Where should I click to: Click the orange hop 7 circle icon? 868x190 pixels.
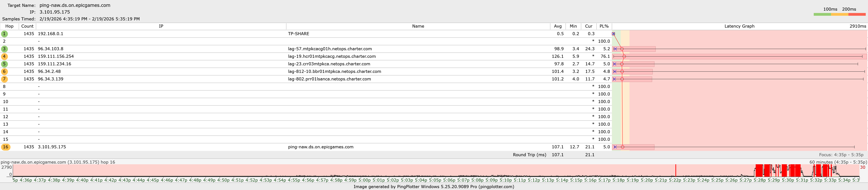[4, 79]
